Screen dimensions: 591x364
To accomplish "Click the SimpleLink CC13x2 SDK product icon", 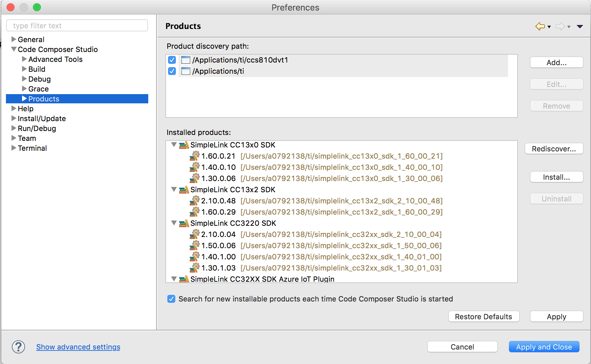I will [x=184, y=190].
